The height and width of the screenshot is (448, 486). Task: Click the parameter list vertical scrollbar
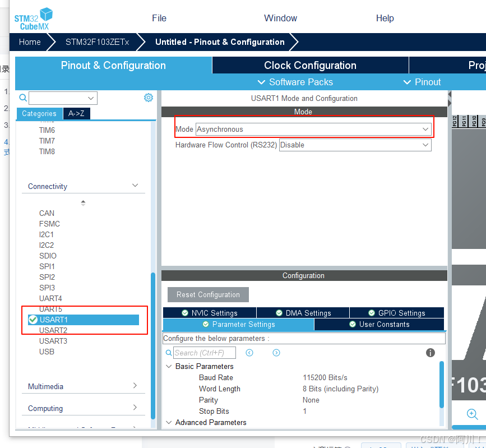[x=442, y=385]
